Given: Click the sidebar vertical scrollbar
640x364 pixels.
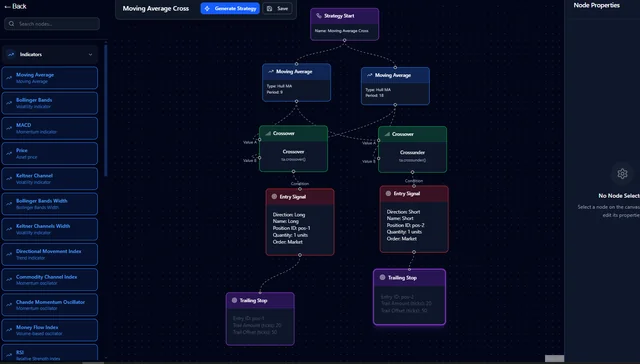Looking at the screenshot, I should pos(106,110).
